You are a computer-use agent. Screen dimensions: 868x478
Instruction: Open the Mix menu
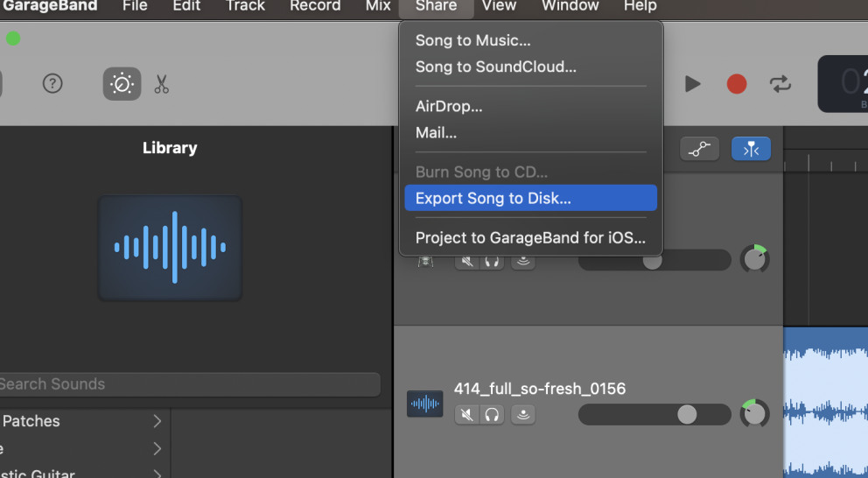click(378, 6)
